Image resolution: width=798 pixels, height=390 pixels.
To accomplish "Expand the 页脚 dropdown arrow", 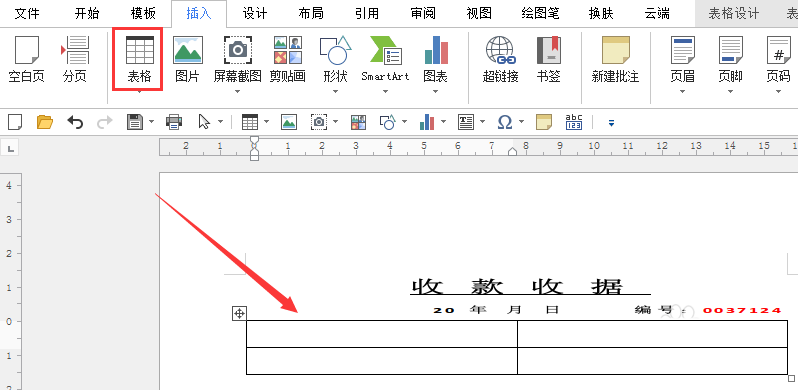I will point(730,92).
